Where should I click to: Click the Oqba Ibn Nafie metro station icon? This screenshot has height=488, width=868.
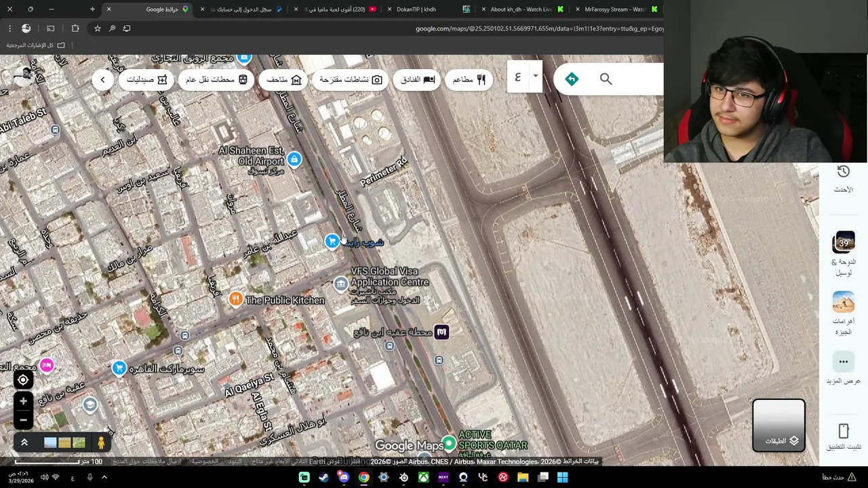pos(441,331)
